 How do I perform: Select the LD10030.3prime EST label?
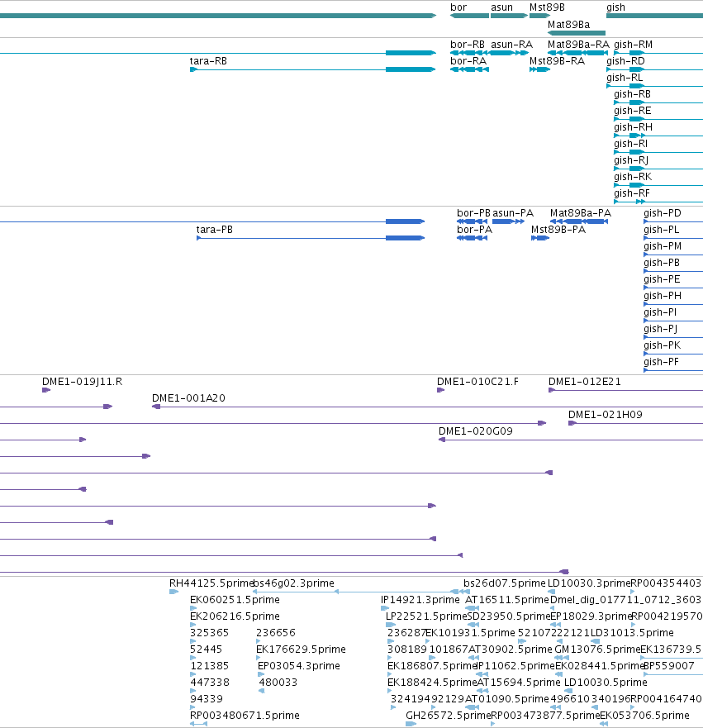click(589, 583)
